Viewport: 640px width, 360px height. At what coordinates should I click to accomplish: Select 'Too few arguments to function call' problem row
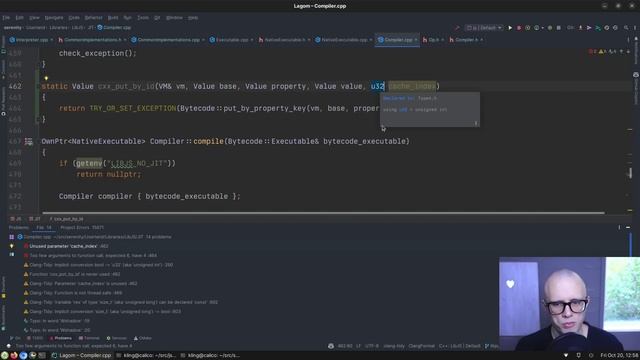pyautogui.click(x=90, y=256)
